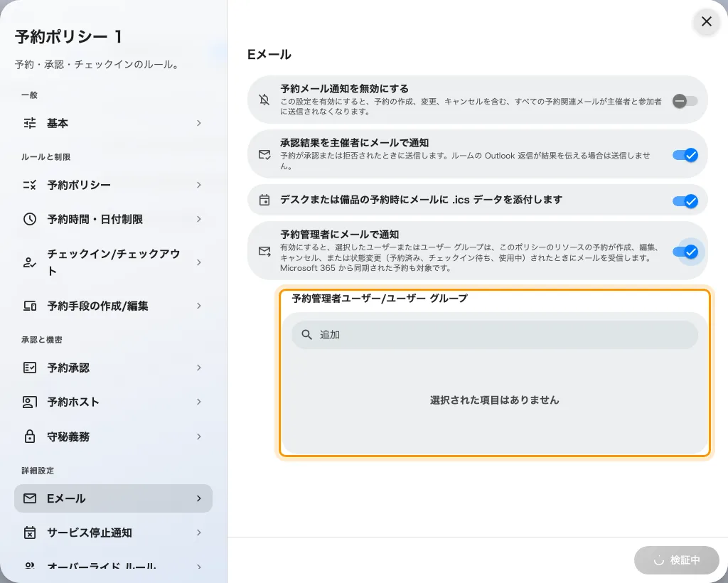Click the 予約管理者ユーザー/ユーザー グループ label
Viewport: 728px width, 583px height.
[x=380, y=299]
